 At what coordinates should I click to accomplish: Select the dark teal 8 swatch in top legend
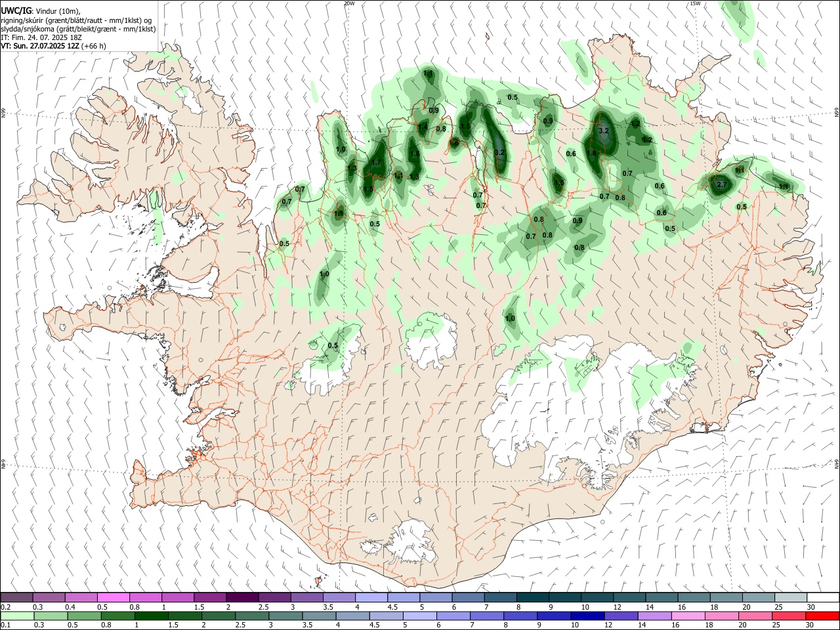coord(532,598)
